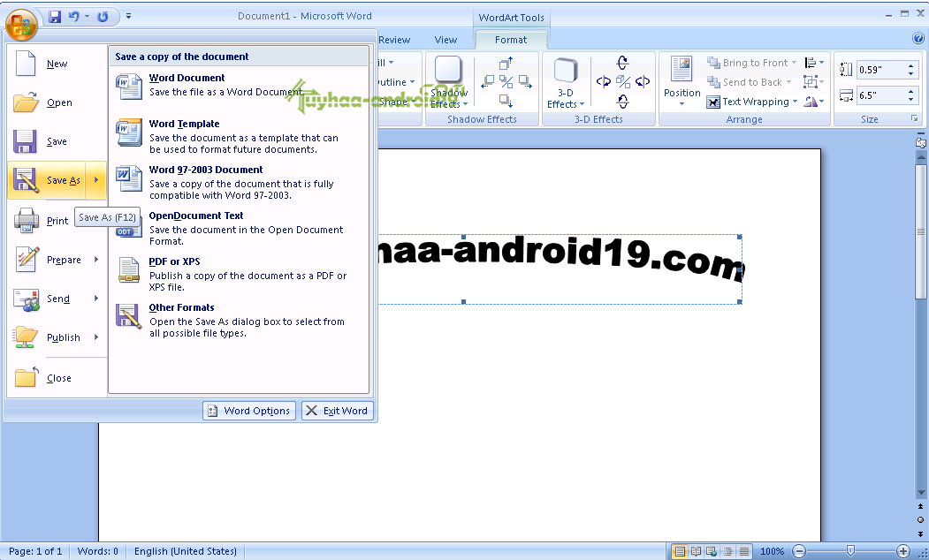Viewport: 929px width, 560px height.
Task: Open Customize Quick Access Toolbar arrow
Action: [x=128, y=17]
